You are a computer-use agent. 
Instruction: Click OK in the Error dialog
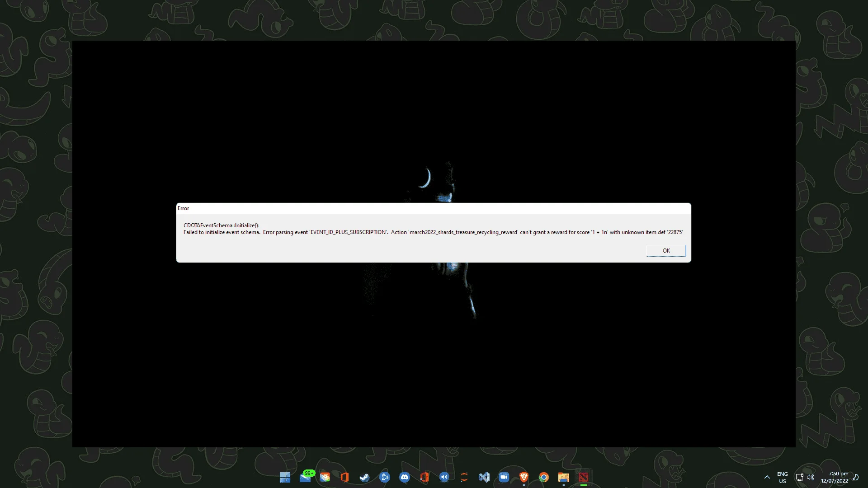pyautogui.click(x=666, y=251)
